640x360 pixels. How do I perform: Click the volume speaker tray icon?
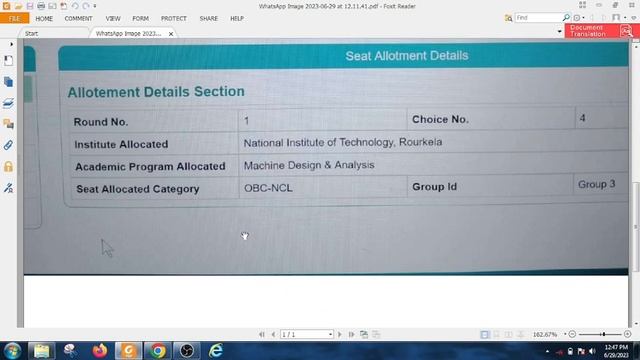point(592,351)
